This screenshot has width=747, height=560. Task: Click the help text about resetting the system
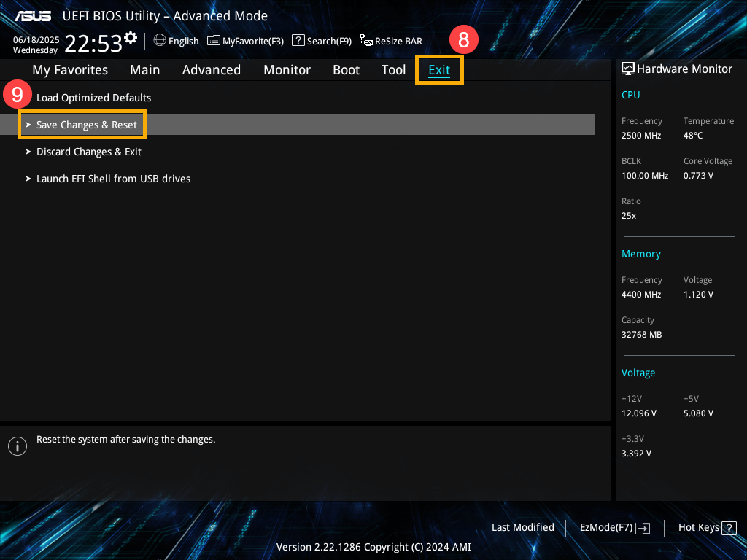(125, 440)
